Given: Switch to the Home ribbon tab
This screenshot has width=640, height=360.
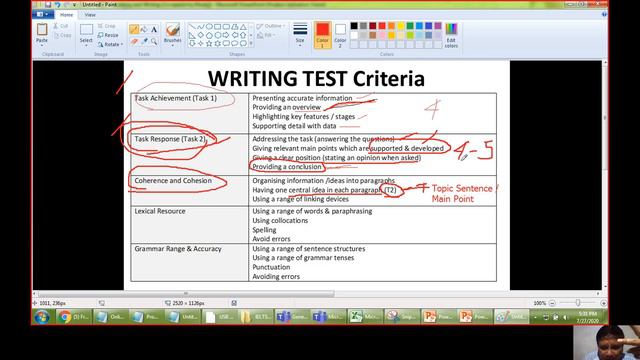Looking at the screenshot, I should click(66, 15).
